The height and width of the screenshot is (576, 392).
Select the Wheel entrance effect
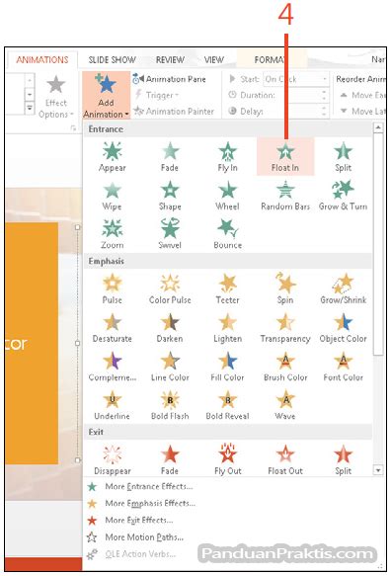(227, 196)
